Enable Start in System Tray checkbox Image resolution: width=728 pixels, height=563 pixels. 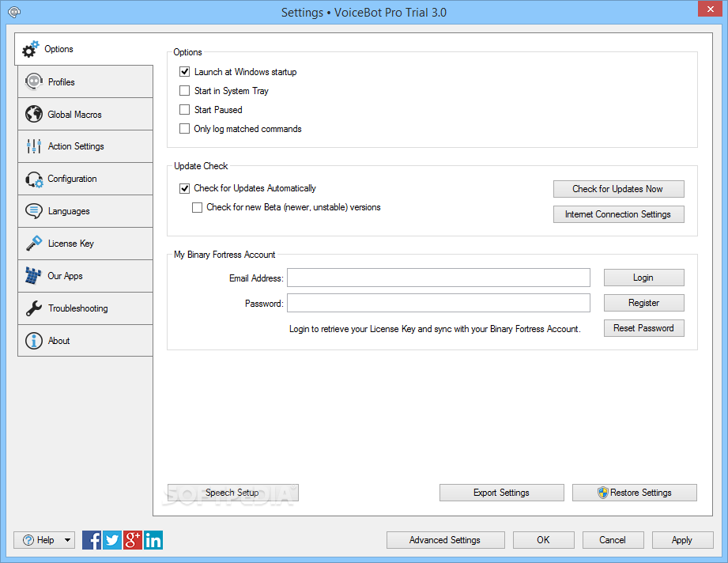185,91
